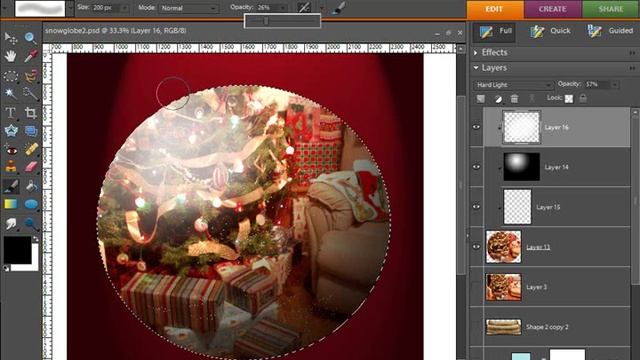The height and width of the screenshot is (360, 640).
Task: Hide Layer 16 visibility eye
Action: (476, 127)
